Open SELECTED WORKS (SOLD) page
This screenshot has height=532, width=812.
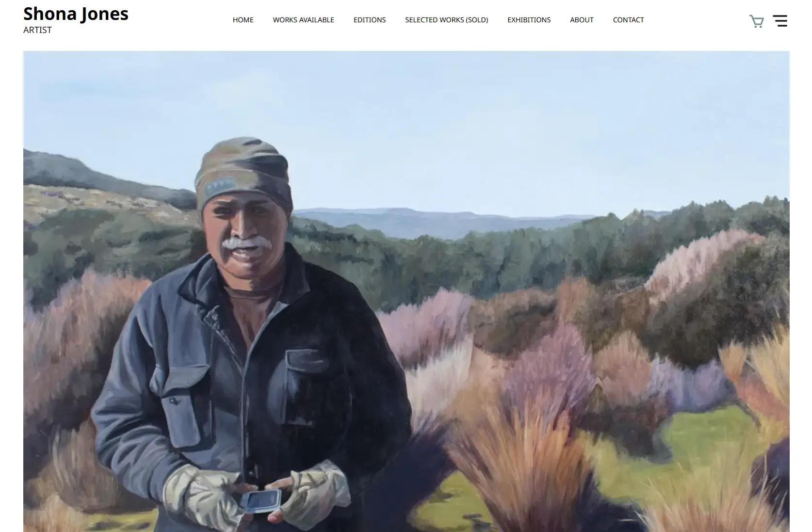pos(446,20)
